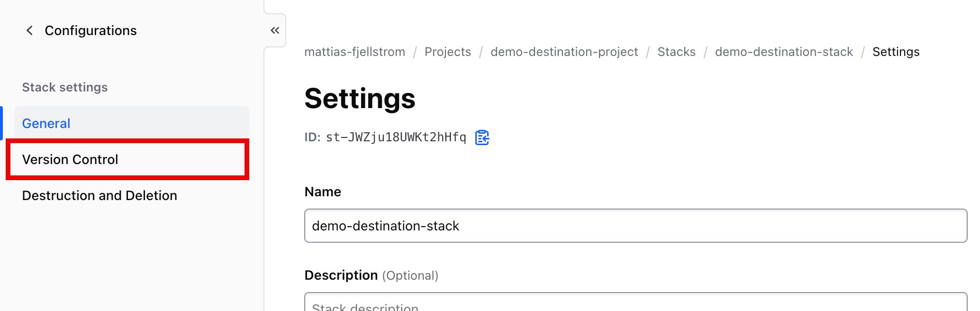Open Destruction and Deletion settings
This screenshot has height=311, width=980.
(x=99, y=195)
